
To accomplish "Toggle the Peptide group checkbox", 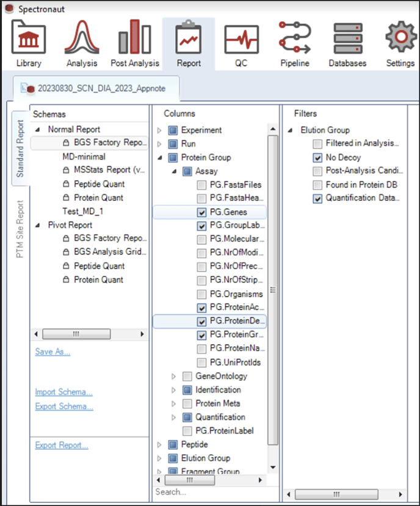I will tap(173, 445).
